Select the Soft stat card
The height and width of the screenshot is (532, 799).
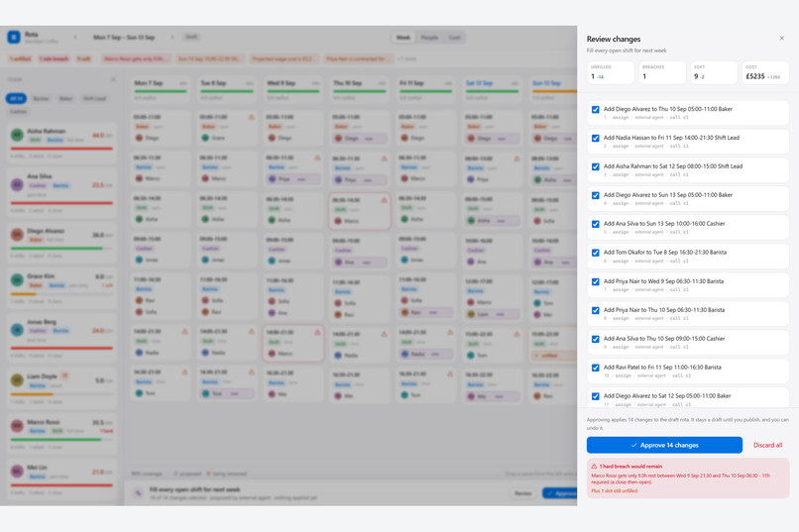tap(714, 72)
